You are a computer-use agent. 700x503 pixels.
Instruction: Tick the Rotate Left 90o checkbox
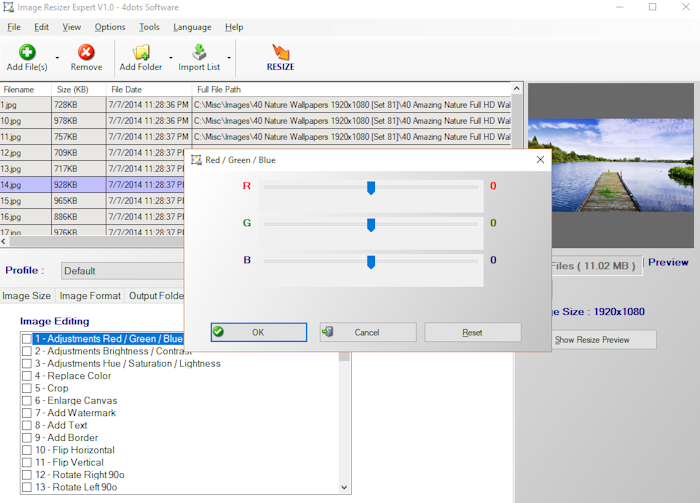[x=27, y=487]
